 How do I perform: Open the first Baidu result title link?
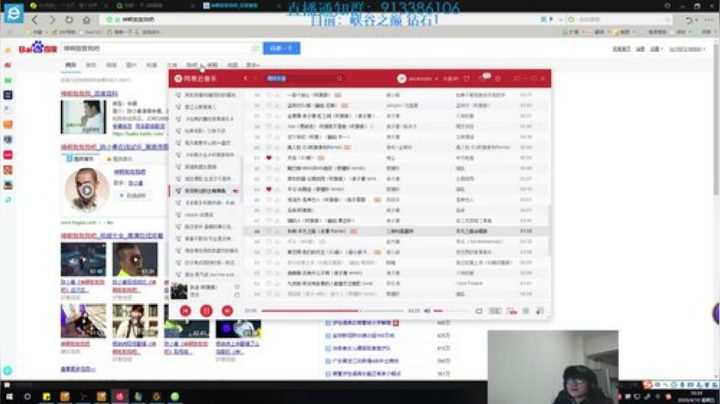[x=90, y=94]
